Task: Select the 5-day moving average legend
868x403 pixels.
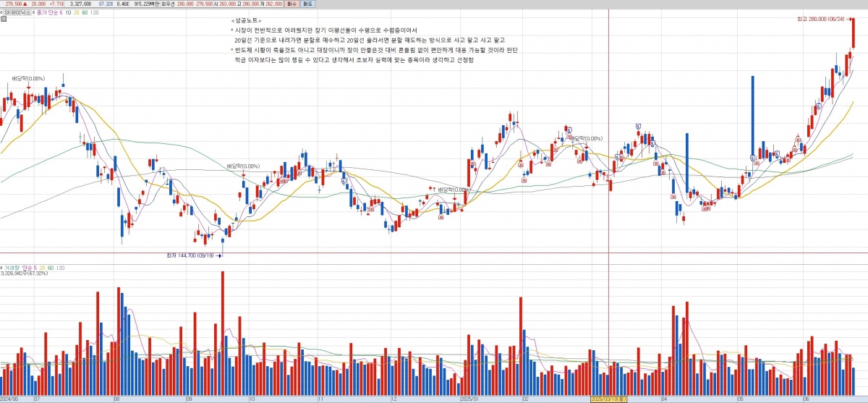Action: pos(59,12)
